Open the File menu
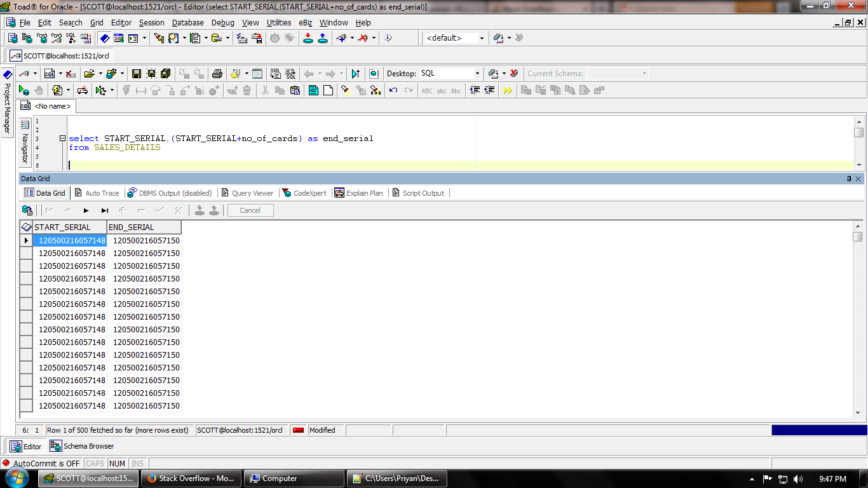868x488 pixels. (25, 22)
